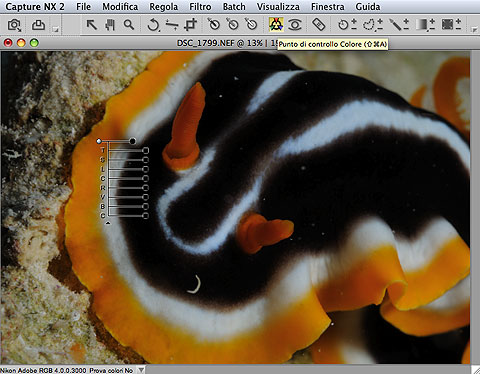This screenshot has width=480, height=374.
Task: Open the Regola menu
Action: coord(163,7)
